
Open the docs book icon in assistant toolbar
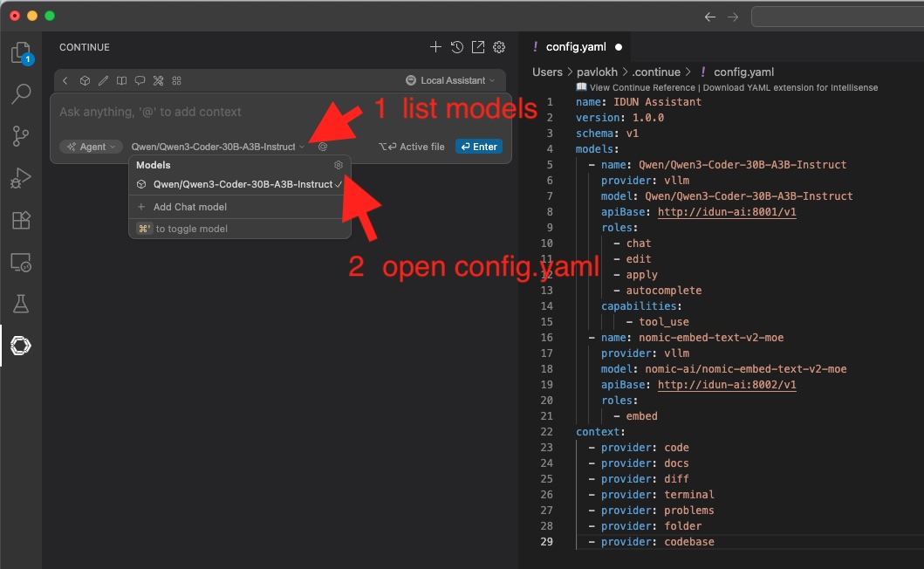tap(121, 81)
